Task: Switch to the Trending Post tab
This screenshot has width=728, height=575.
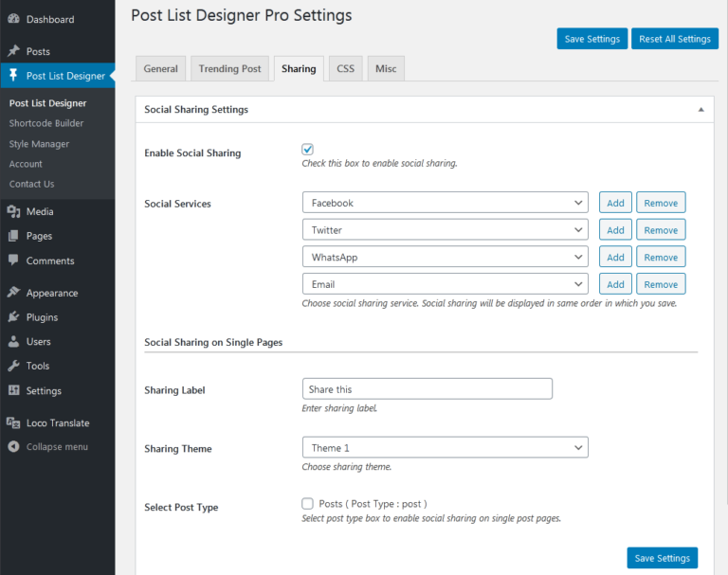Action: 229,69
